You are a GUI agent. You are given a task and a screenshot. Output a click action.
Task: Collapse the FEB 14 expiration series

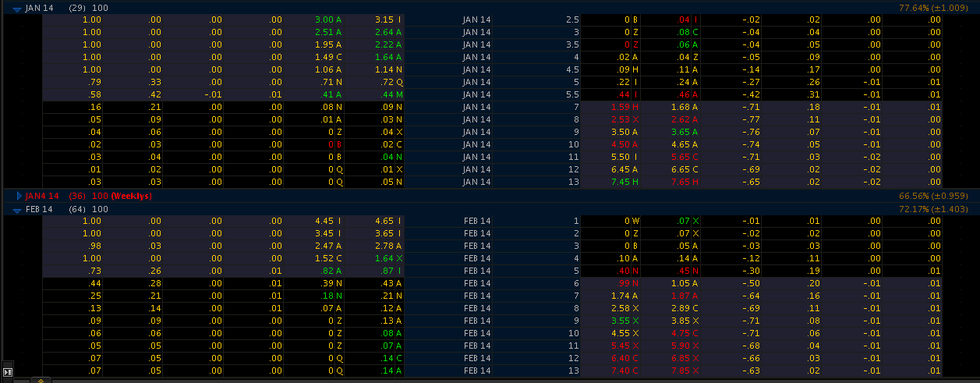tap(17, 209)
